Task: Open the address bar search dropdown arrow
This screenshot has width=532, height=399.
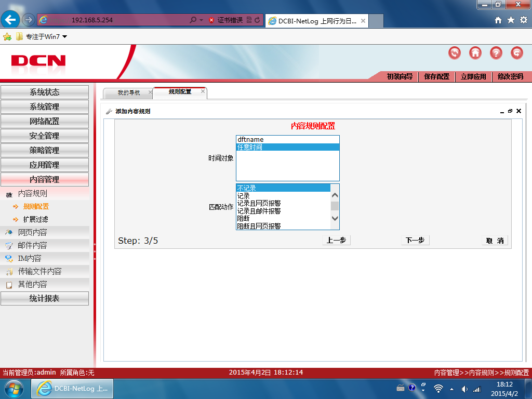Action: pos(201,20)
